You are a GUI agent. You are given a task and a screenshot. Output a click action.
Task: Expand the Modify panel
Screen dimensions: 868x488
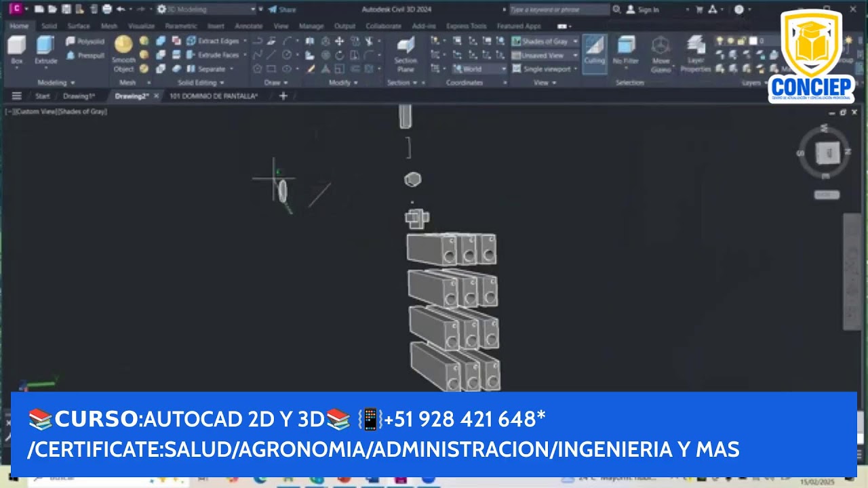point(344,83)
